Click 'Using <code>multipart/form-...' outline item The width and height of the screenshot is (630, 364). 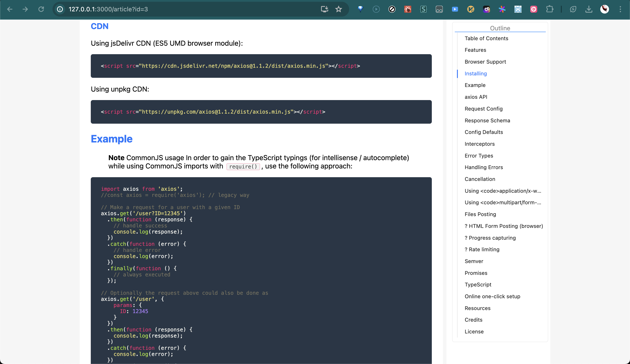tap(503, 203)
